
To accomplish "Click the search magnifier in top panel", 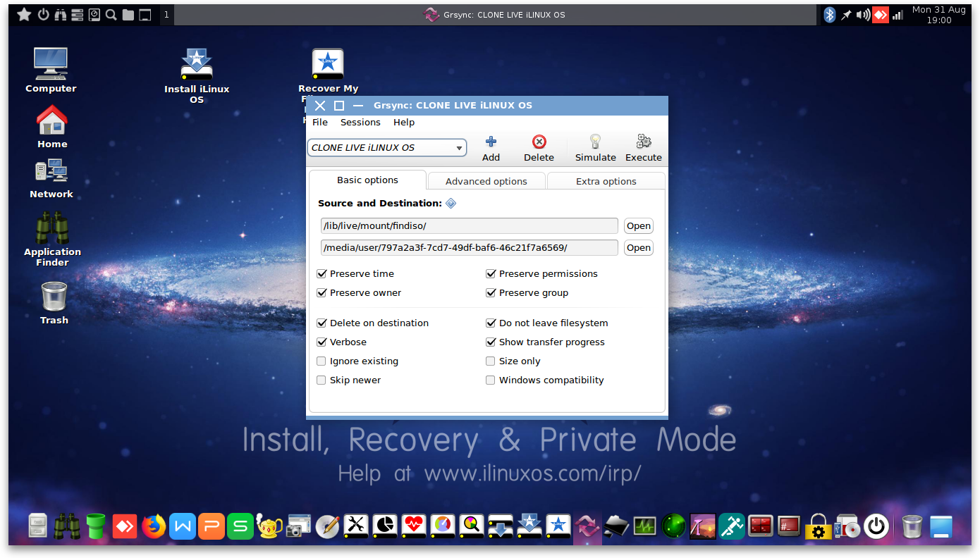I will pos(111,15).
